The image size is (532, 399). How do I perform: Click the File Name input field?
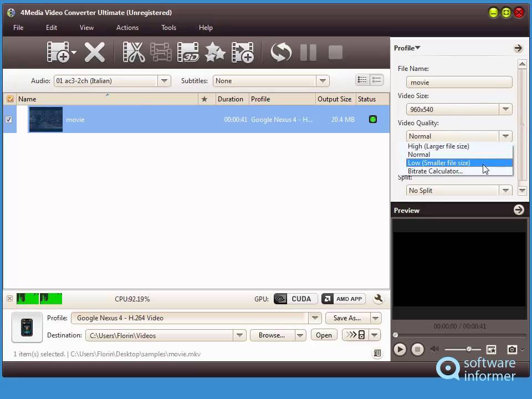point(459,82)
